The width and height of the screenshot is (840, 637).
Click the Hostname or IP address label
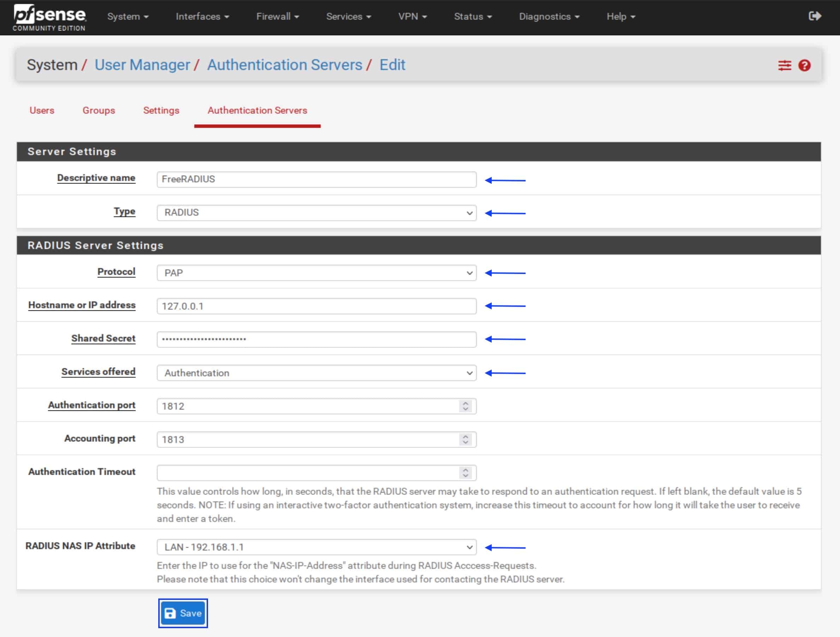click(82, 305)
